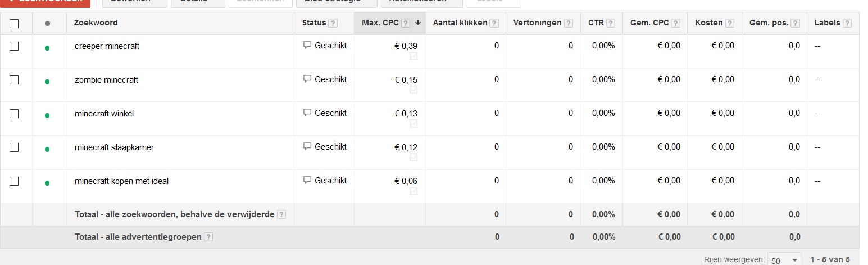Open bid simulator icon under € 0,39
Viewport: 868px width, 265px height.
point(413,56)
